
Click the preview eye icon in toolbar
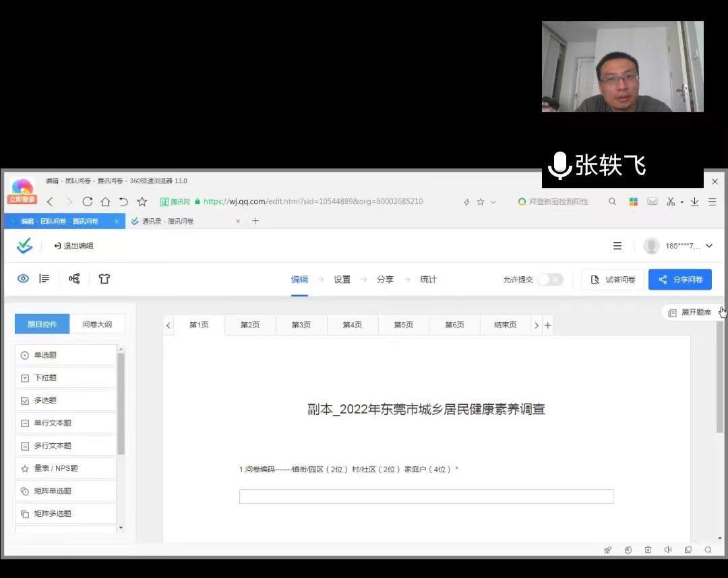[x=23, y=279]
